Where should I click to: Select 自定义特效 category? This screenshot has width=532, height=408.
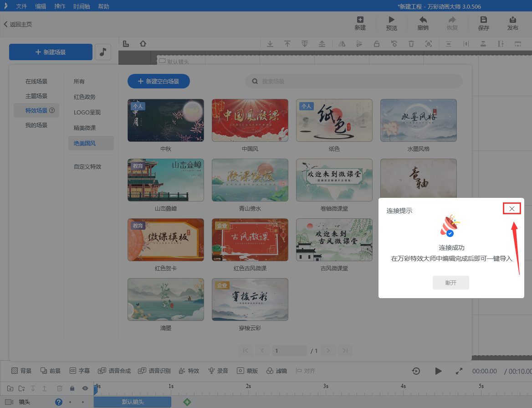coord(87,166)
